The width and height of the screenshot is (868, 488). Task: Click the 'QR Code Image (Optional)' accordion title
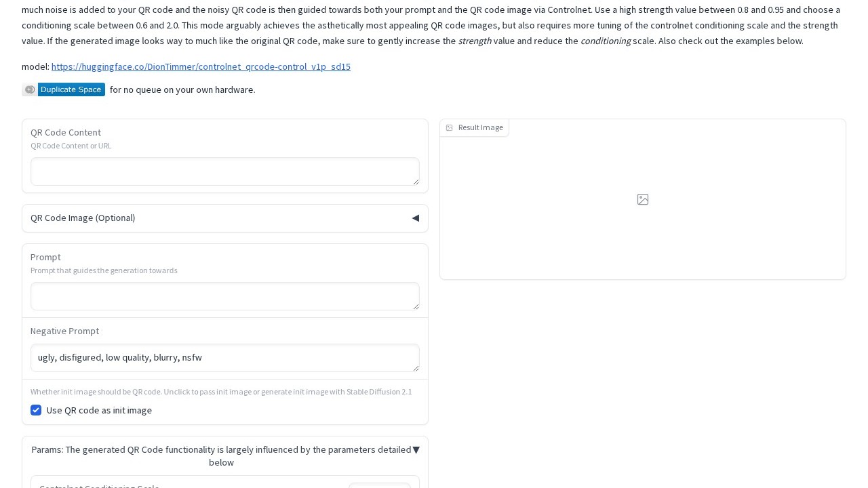click(83, 218)
